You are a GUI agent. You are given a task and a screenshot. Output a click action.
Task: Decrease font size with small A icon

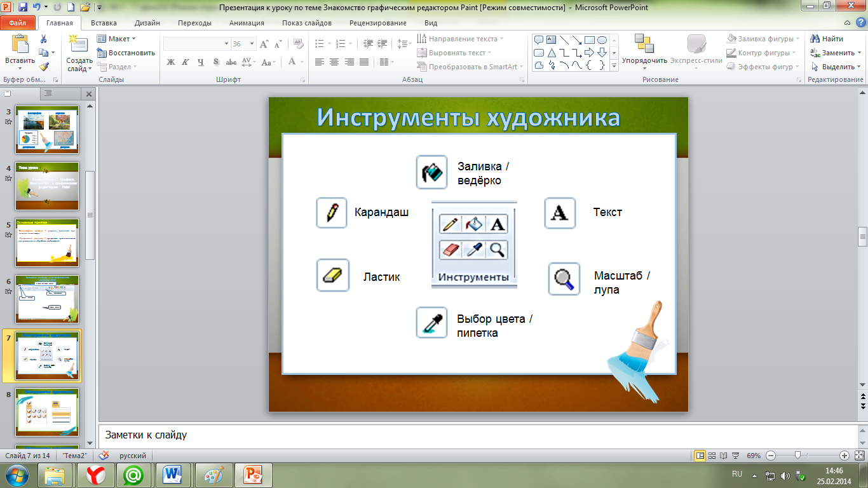click(278, 44)
